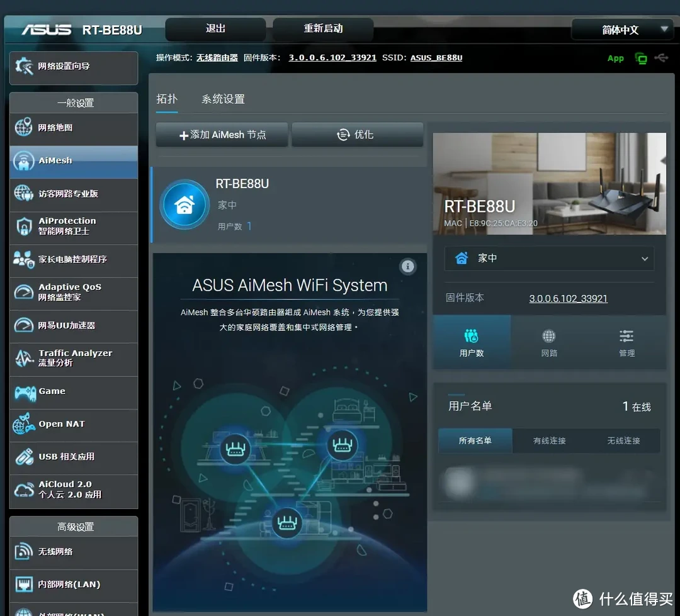This screenshot has height=616, width=680.
Task: Open the ASUS_BE88U SSID link
Action: (436, 58)
